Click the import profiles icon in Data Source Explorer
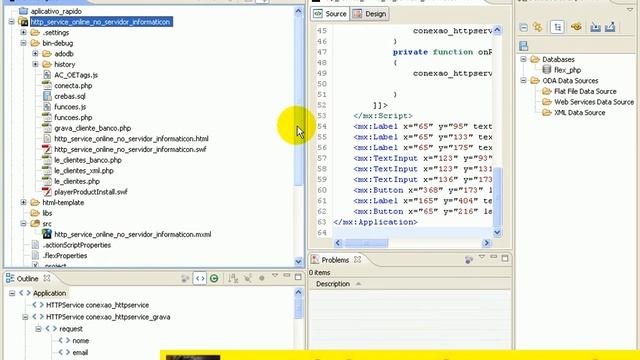 pyautogui.click(x=596, y=27)
